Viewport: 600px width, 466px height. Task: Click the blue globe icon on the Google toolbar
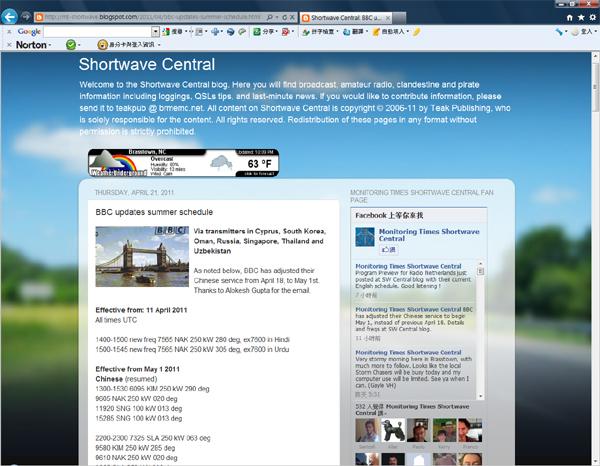(230, 32)
